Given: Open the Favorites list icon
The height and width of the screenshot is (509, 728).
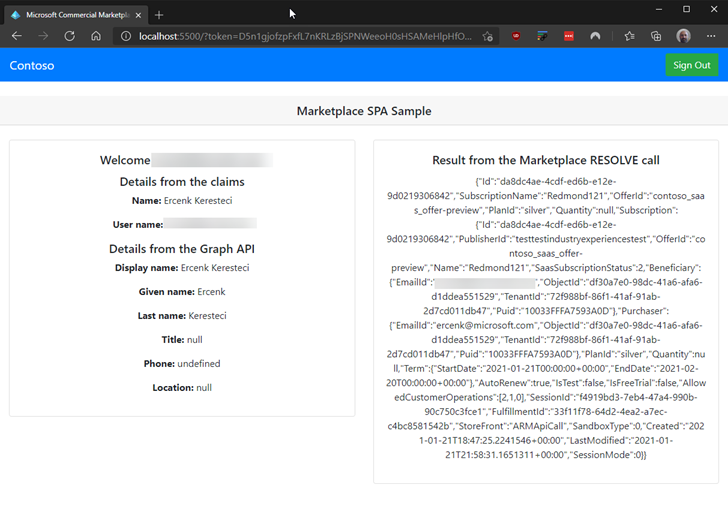Looking at the screenshot, I should click(630, 36).
